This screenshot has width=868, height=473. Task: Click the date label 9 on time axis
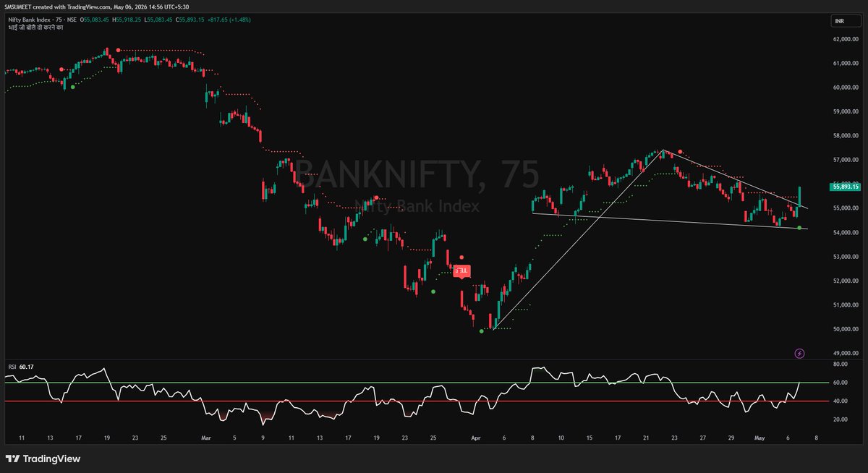(263, 438)
